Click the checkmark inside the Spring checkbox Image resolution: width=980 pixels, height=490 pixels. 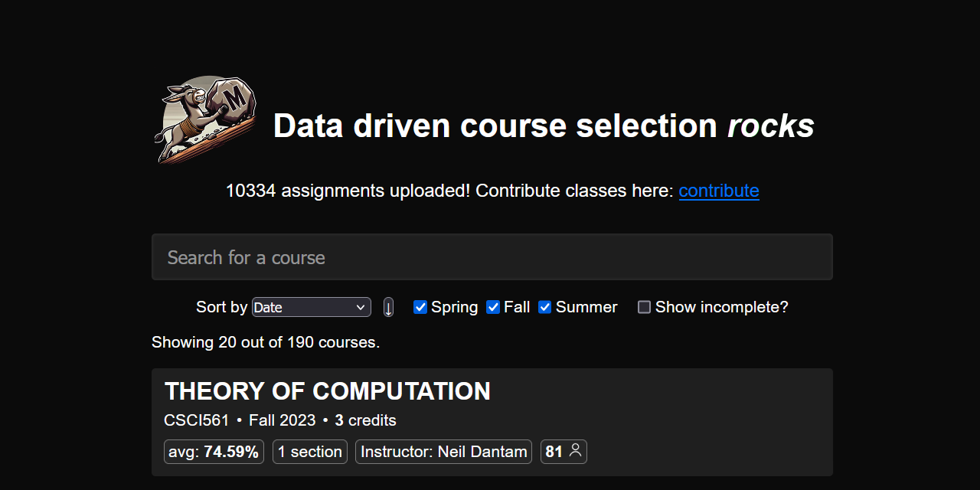[420, 306]
